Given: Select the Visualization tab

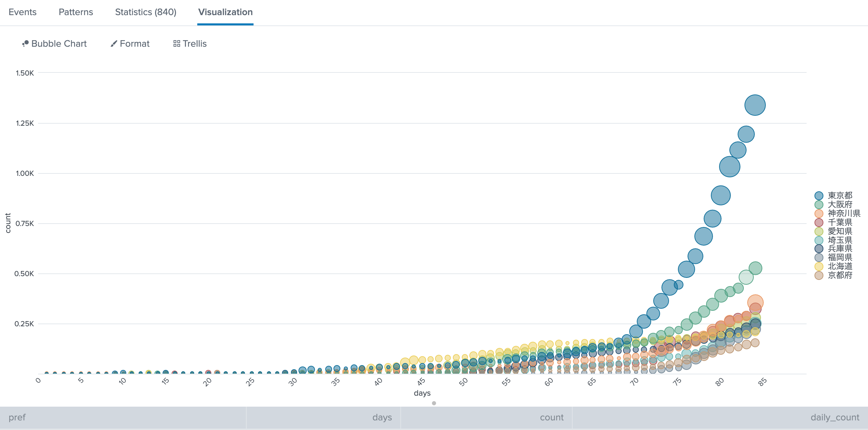Looking at the screenshot, I should click(x=225, y=12).
